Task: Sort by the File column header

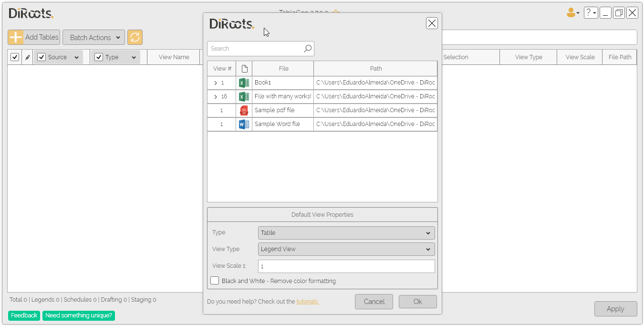Action: (x=283, y=69)
